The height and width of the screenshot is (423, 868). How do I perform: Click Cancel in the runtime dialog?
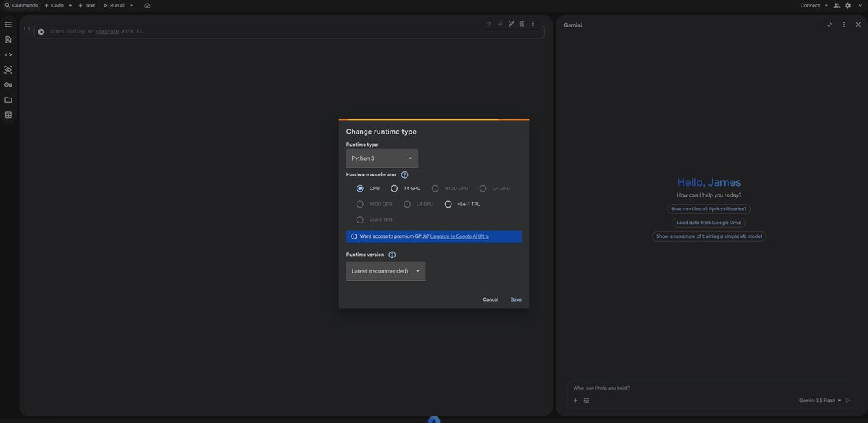click(x=490, y=299)
